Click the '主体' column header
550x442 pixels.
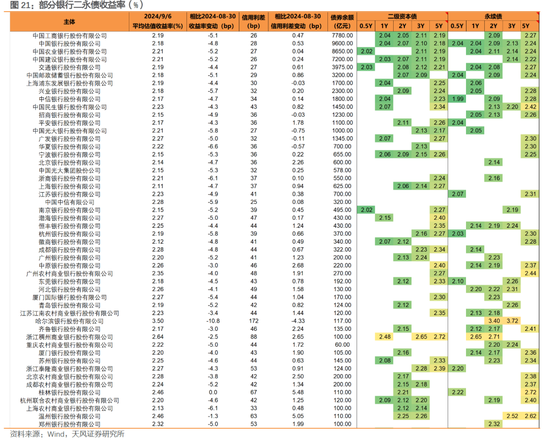click(x=69, y=22)
